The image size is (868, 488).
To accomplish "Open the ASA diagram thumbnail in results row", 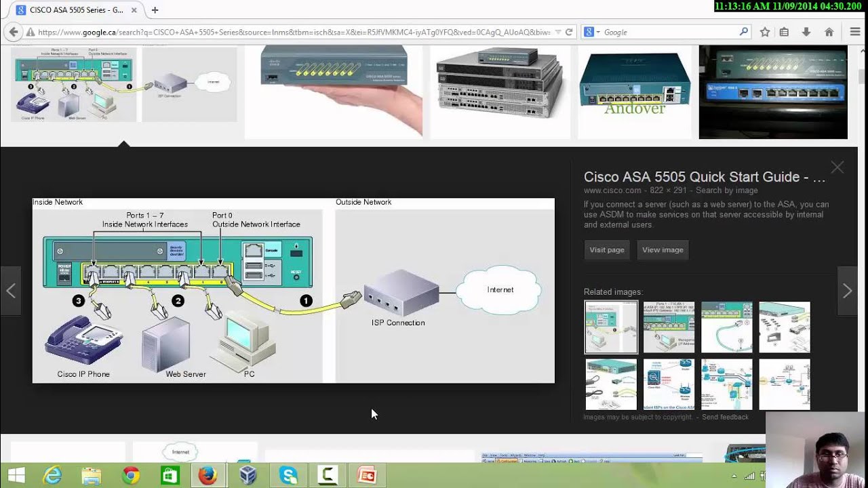I will (x=123, y=85).
